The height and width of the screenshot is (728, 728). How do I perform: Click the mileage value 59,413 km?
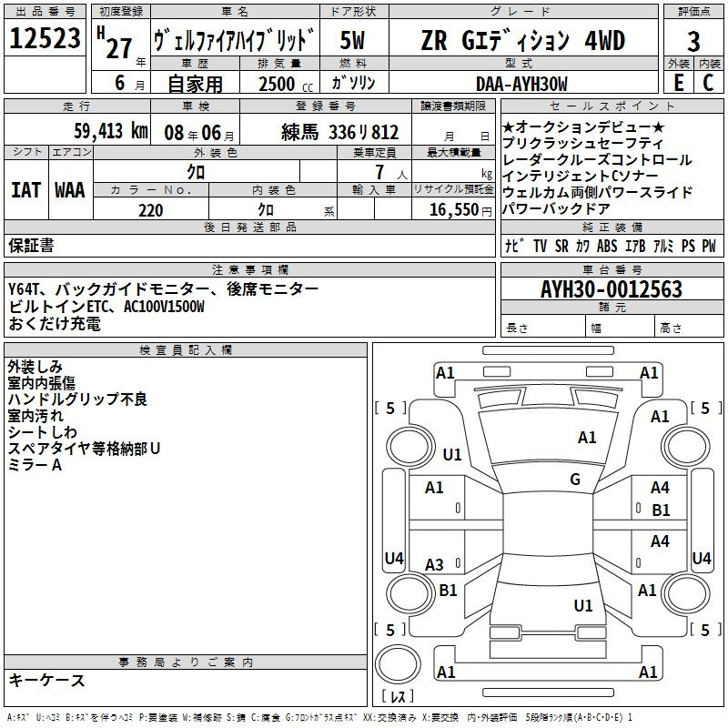click(x=111, y=131)
